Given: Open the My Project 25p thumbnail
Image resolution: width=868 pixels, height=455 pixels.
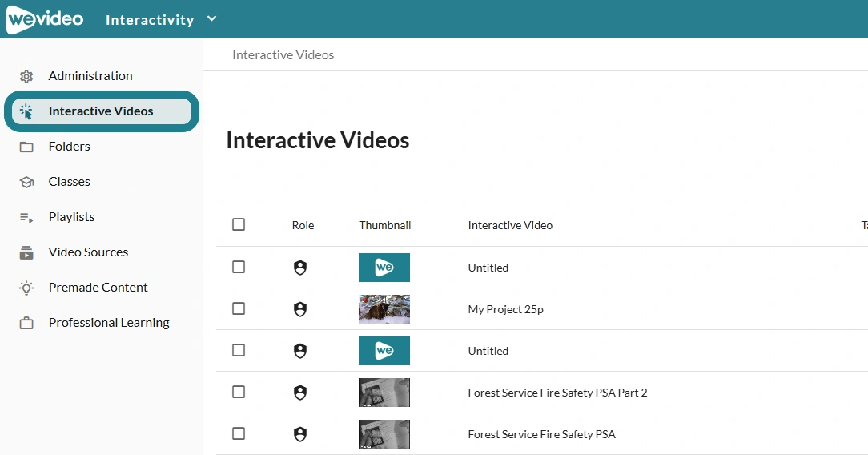Looking at the screenshot, I should point(384,309).
